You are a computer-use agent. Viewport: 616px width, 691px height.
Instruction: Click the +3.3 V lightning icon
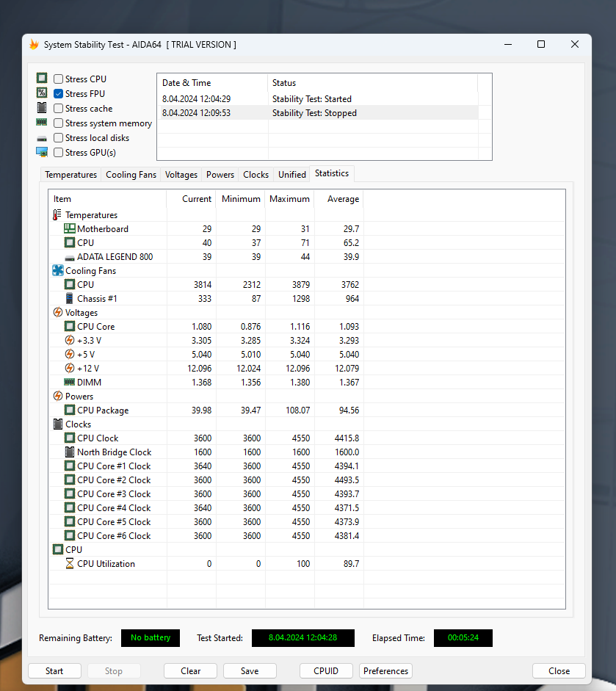(70, 340)
